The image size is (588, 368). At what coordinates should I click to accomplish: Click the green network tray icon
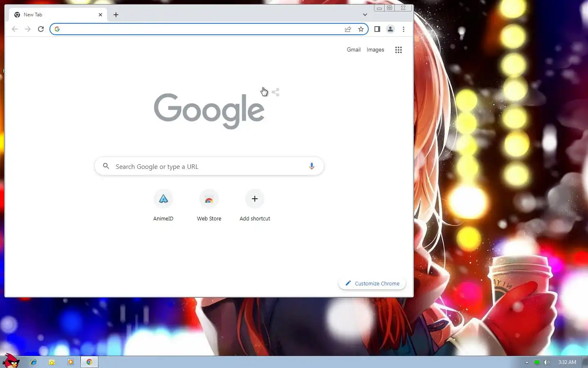tap(537, 362)
